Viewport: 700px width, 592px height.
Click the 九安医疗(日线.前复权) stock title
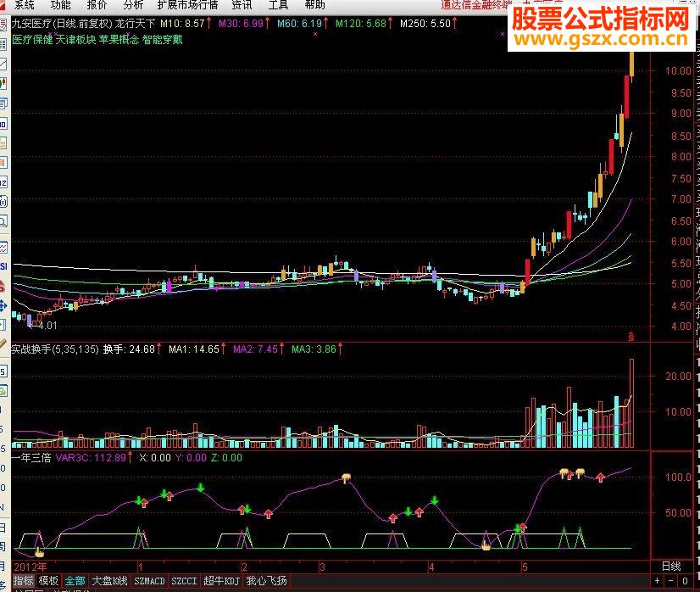pyautogui.click(x=62, y=23)
